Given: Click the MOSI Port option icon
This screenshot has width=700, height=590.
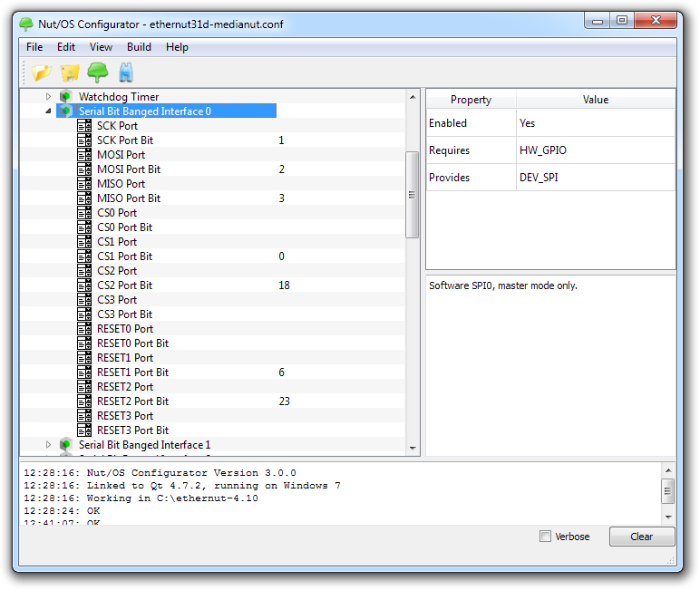Looking at the screenshot, I should point(84,154).
